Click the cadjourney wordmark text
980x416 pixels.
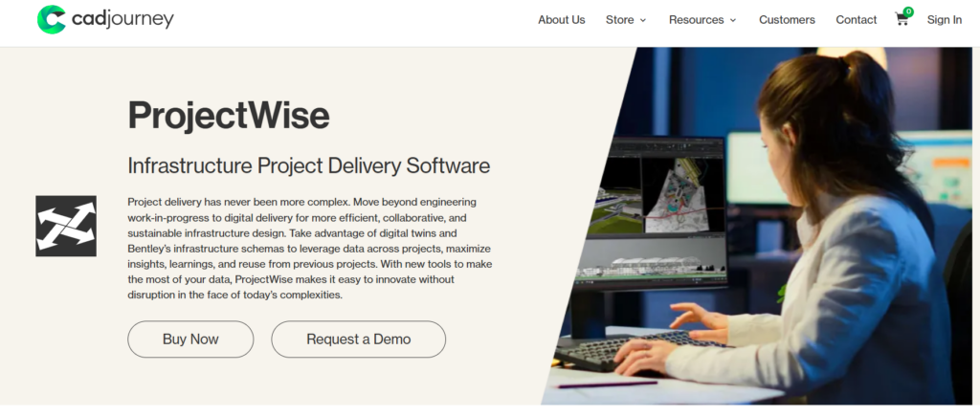[122, 19]
